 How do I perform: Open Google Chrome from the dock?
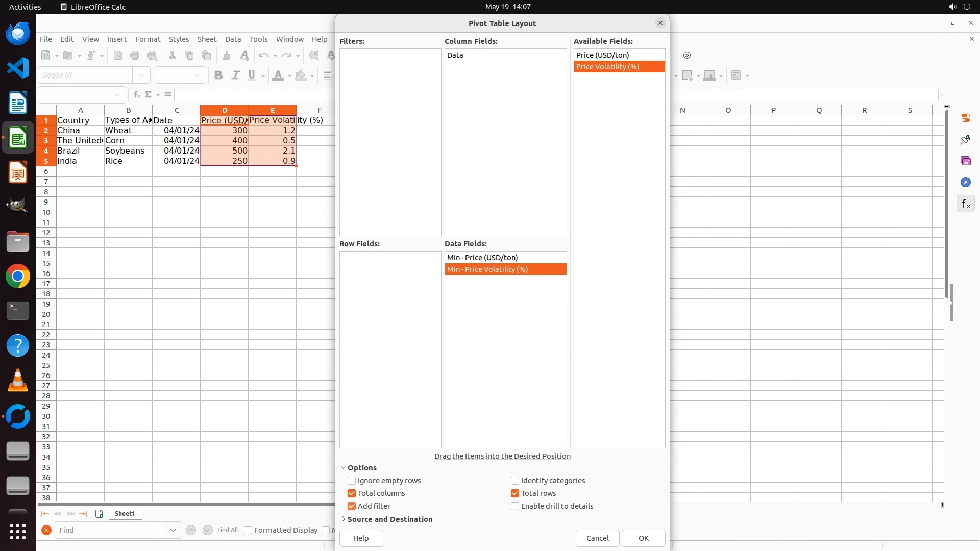(18, 277)
